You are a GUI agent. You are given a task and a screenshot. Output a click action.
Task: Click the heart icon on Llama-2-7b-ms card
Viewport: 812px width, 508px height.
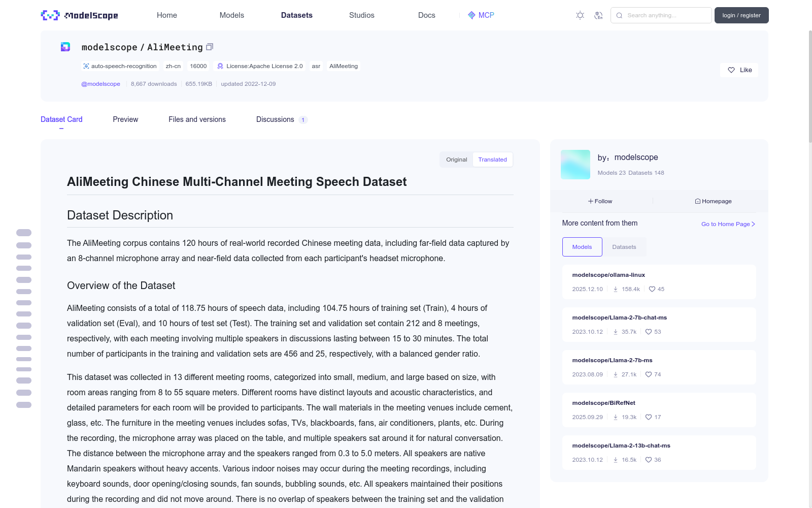(649, 374)
